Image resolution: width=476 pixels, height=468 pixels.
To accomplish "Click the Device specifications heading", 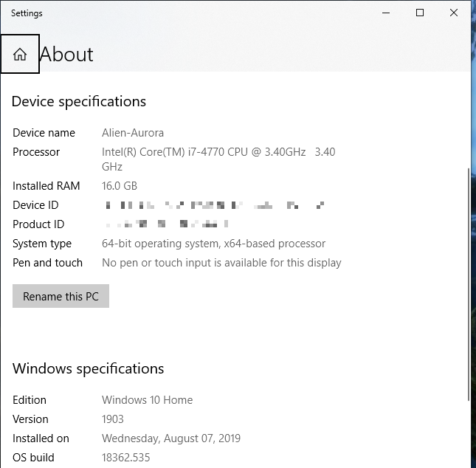I will pos(79,101).
